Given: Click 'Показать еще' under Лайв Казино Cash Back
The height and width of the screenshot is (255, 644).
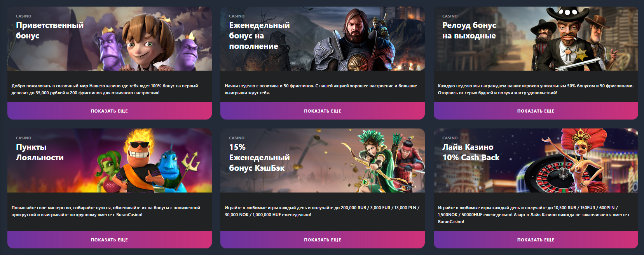Looking at the screenshot, I should click(536, 240).
